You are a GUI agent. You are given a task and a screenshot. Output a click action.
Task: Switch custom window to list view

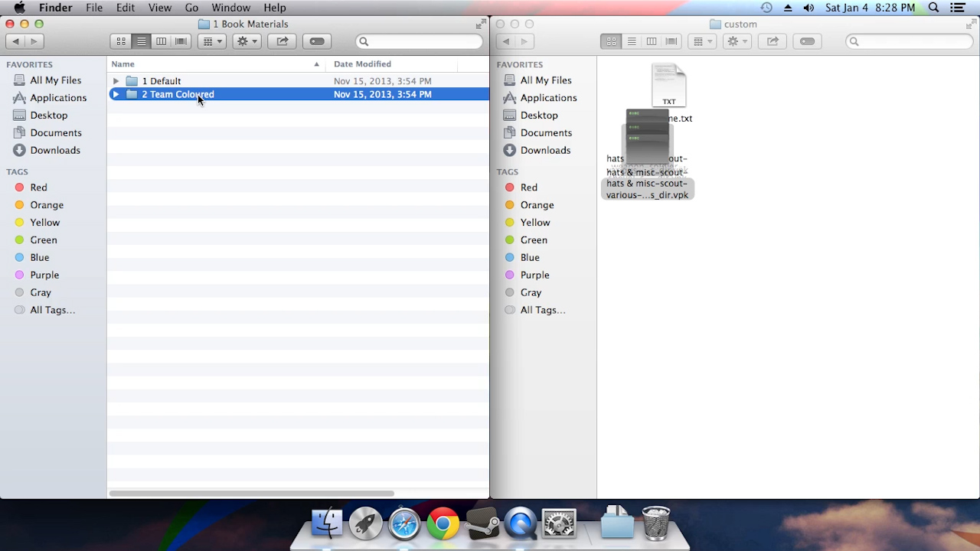pyautogui.click(x=631, y=41)
